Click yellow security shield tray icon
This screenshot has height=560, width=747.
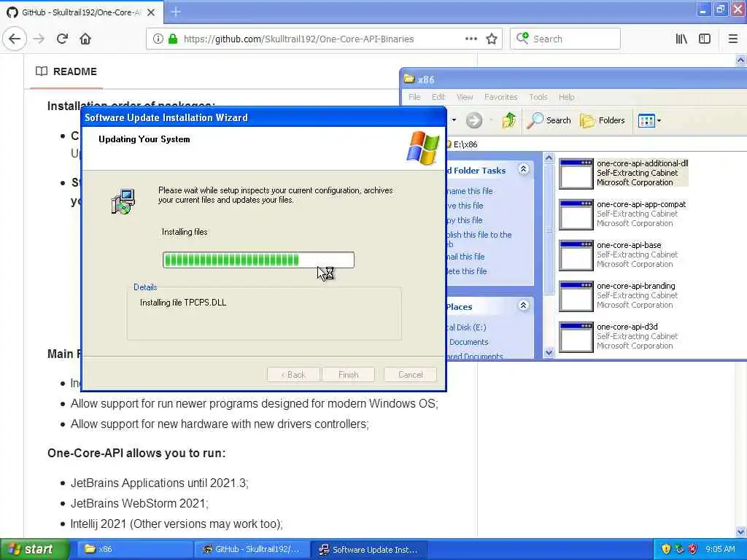tap(666, 550)
